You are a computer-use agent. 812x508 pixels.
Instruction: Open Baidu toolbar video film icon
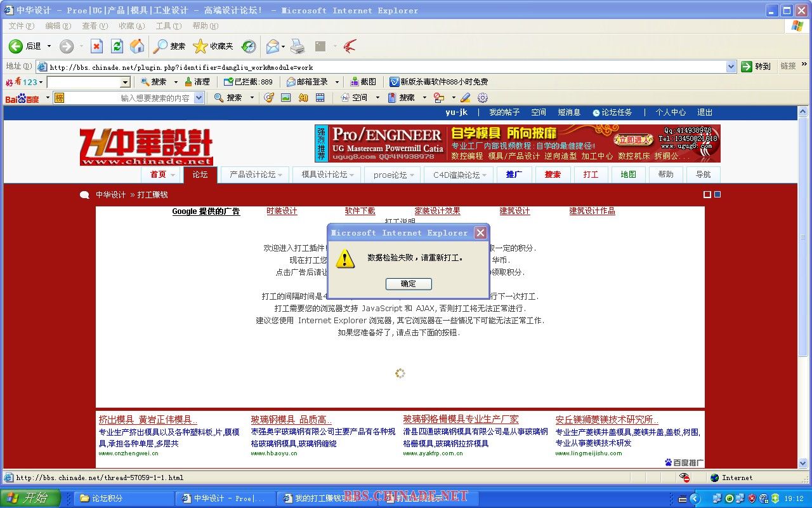tap(320, 98)
